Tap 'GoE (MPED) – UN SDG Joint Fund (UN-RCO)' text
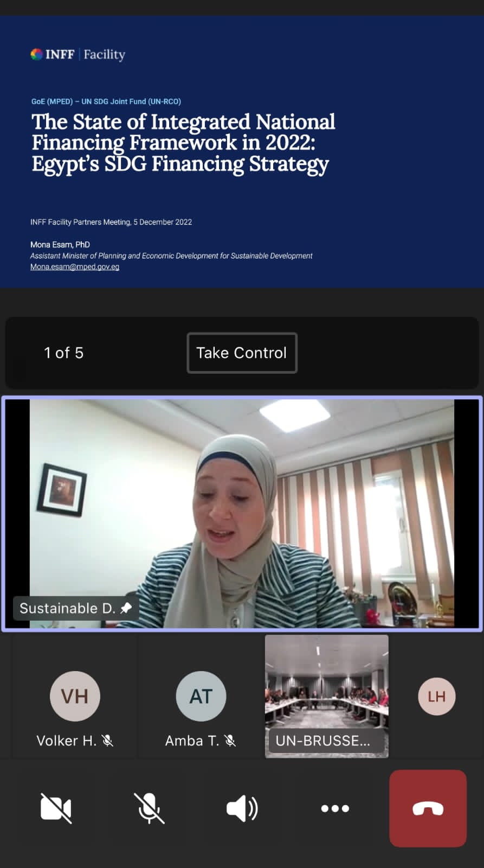This screenshot has width=484, height=868. tap(106, 101)
